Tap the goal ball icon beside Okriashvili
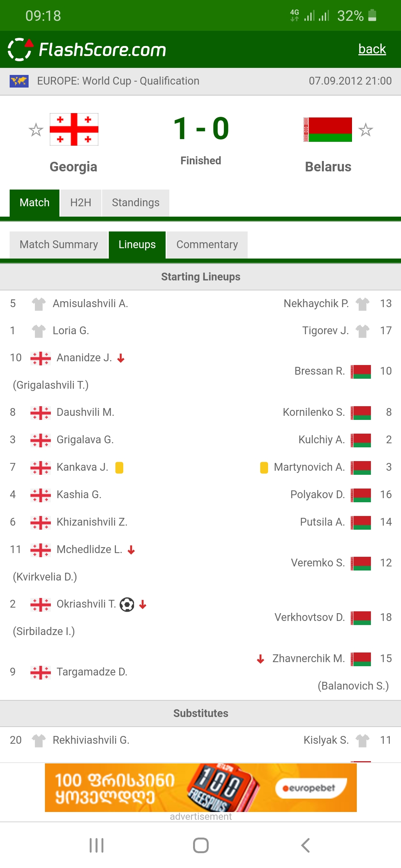Viewport: 401px width, 868px height. 127,604
